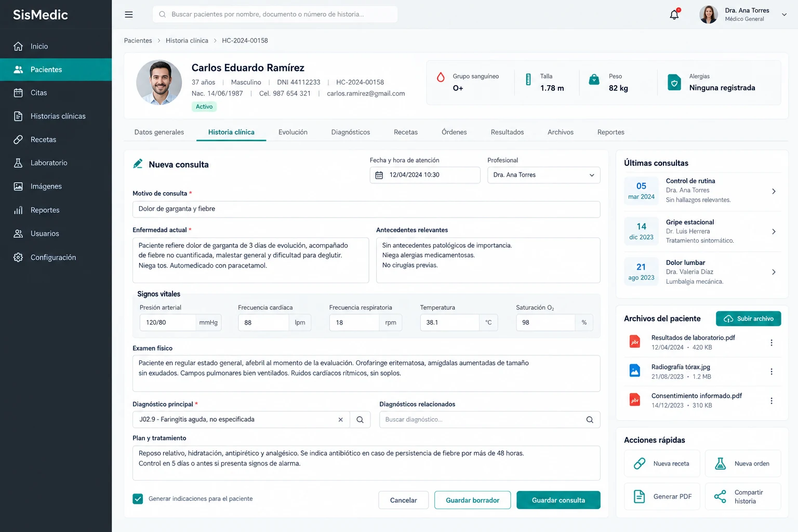Viewport: 798px width, 532px height.
Task: Switch to Diagnósticos tab
Action: point(351,132)
